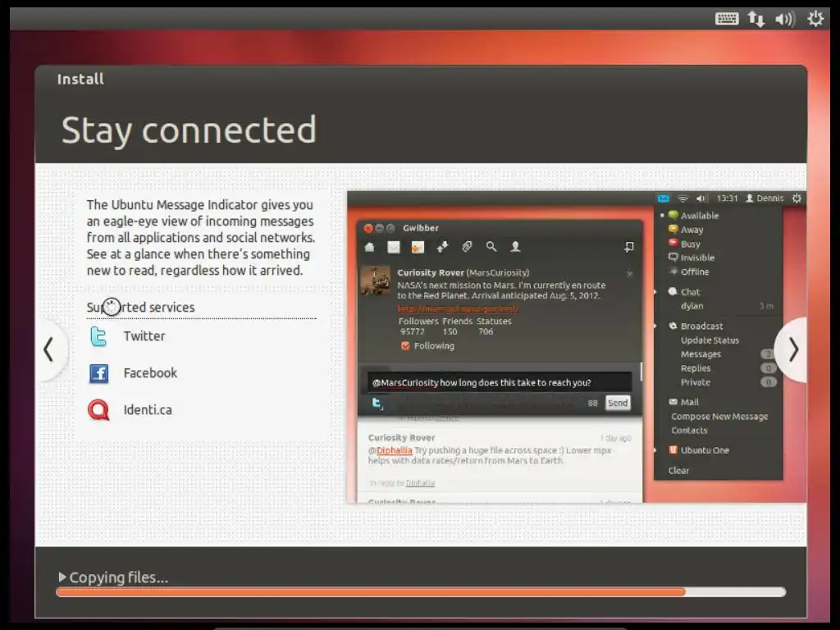This screenshot has height=630, width=840.
Task: Click the Wi-Fi icon in screenshot panel
Action: (683, 199)
